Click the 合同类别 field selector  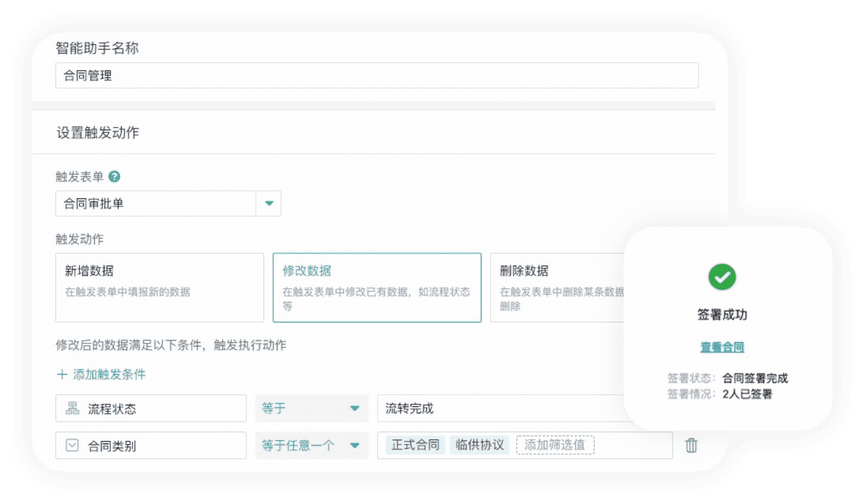[151, 446]
